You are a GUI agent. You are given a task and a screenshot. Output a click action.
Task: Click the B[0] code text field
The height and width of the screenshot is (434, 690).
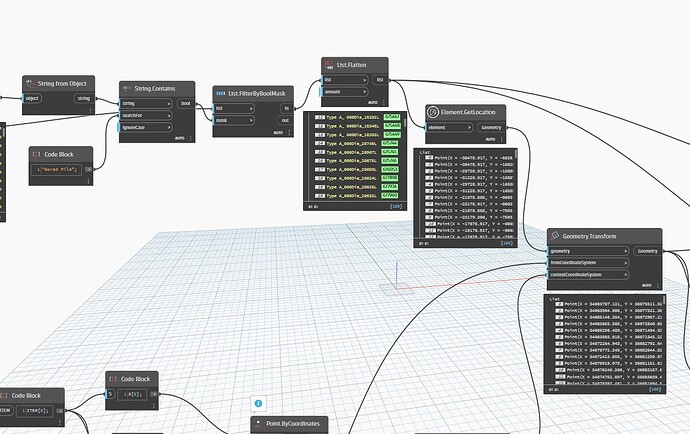coord(132,394)
